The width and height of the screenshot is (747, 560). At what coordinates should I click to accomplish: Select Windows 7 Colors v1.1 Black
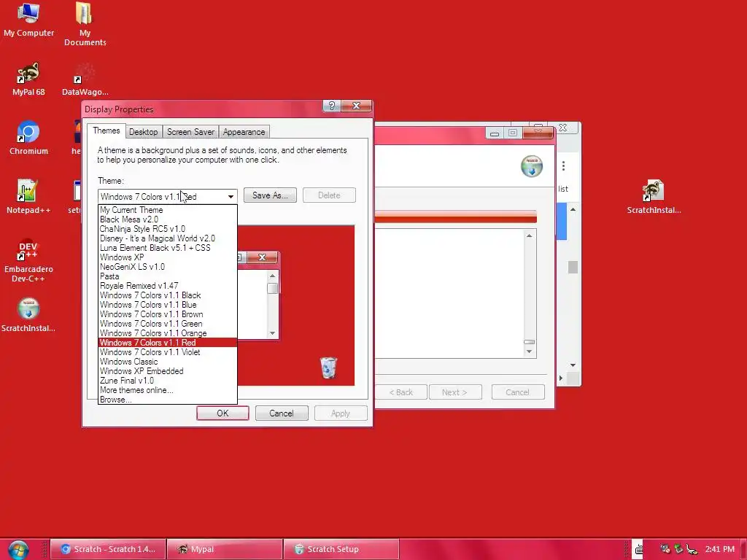[168, 295]
